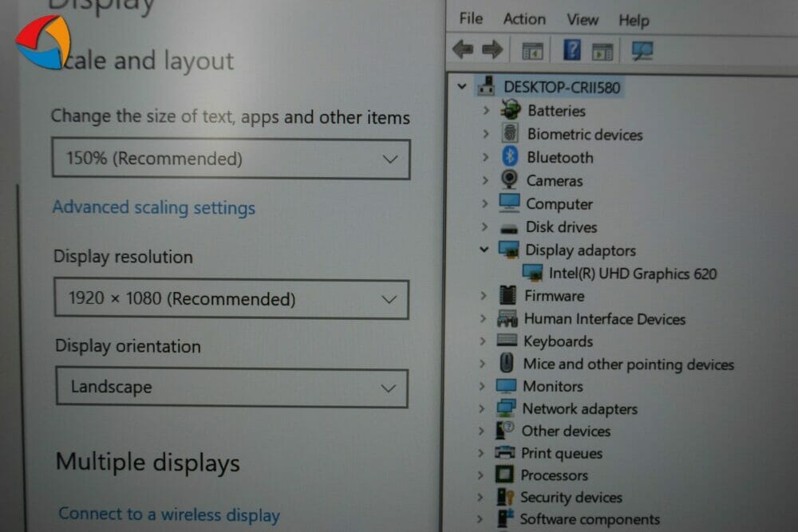The height and width of the screenshot is (532, 798).
Task: Expand the Monitors node chevron
Action: pyautogui.click(x=481, y=385)
